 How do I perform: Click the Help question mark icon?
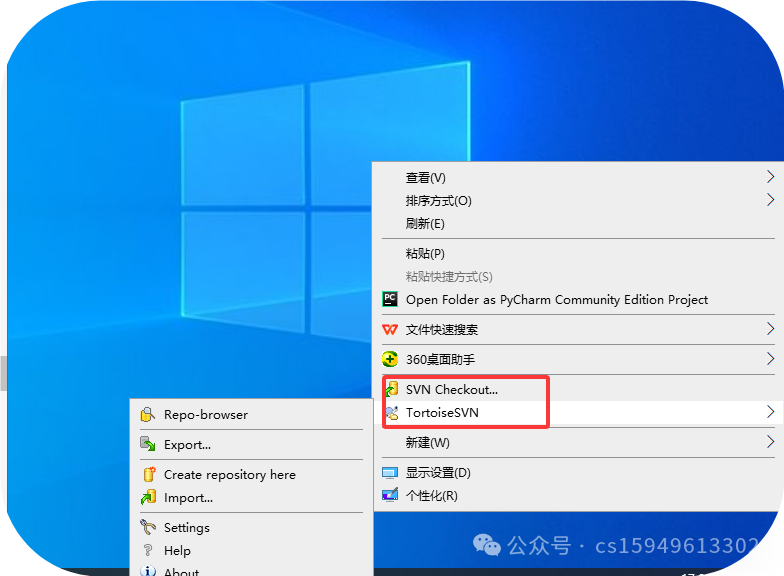point(148,550)
